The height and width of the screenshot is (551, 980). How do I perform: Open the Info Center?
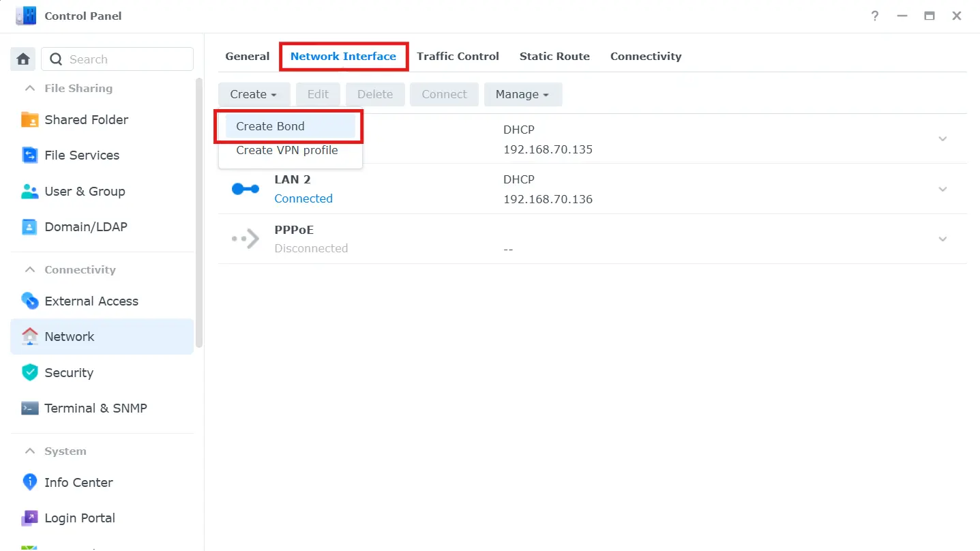tap(78, 482)
